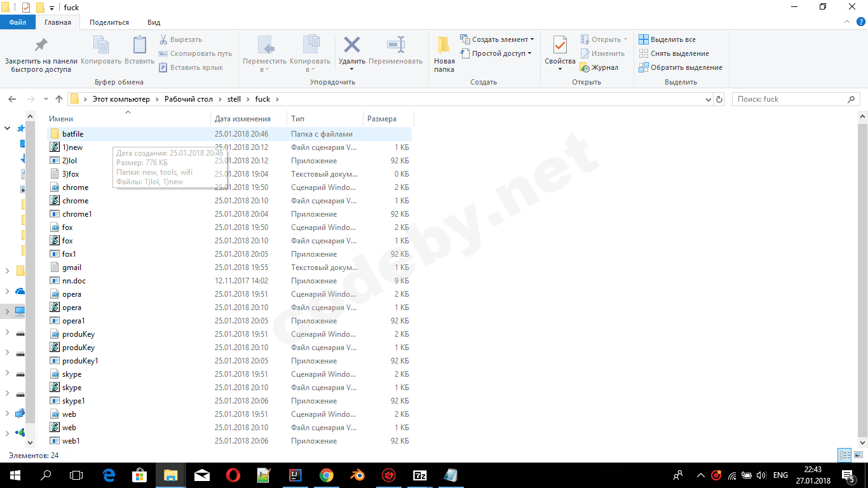868x488 pixels.
Task: Click 'stell' in the breadcrumb path
Action: click(234, 99)
